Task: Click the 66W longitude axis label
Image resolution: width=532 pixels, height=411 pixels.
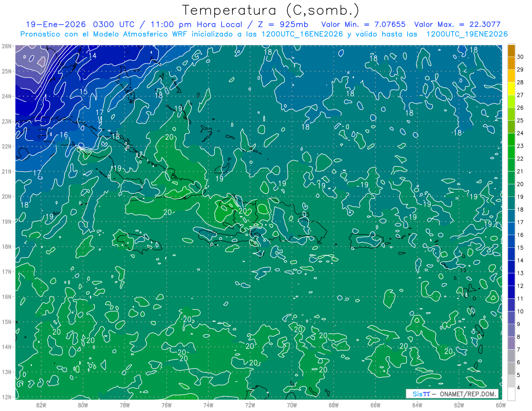Action: tap(376, 405)
